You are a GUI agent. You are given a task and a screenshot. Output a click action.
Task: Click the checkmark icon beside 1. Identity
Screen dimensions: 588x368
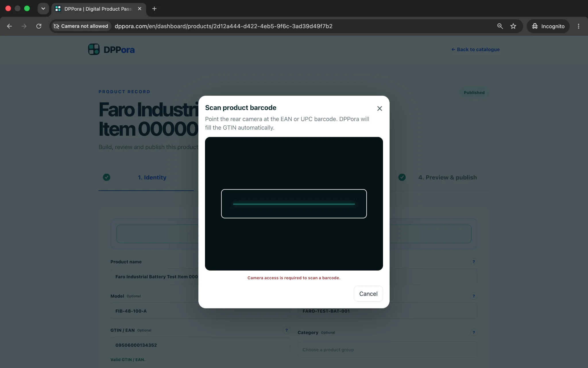pos(107,177)
